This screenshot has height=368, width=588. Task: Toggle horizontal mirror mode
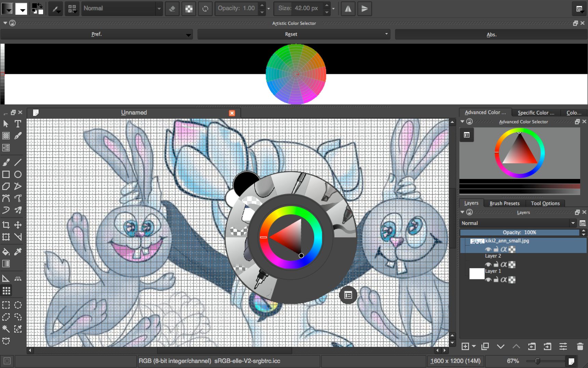348,9
